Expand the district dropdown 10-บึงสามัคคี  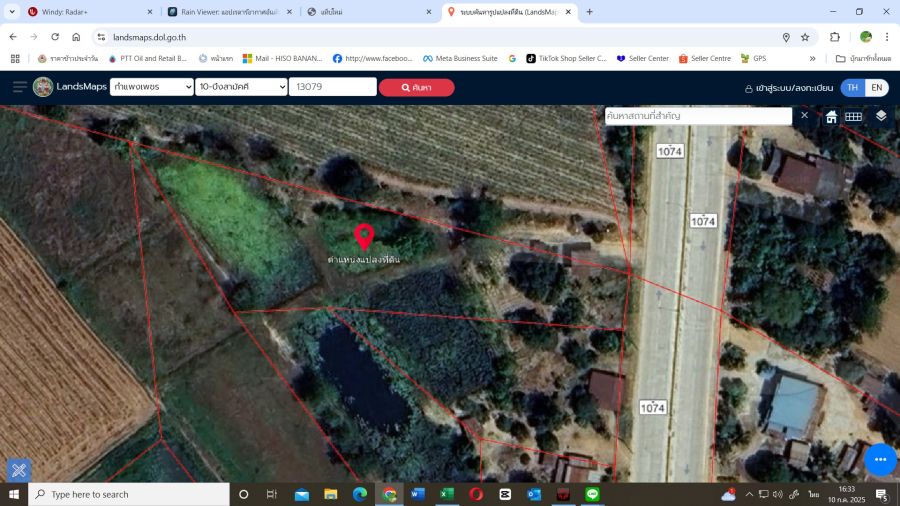241,87
